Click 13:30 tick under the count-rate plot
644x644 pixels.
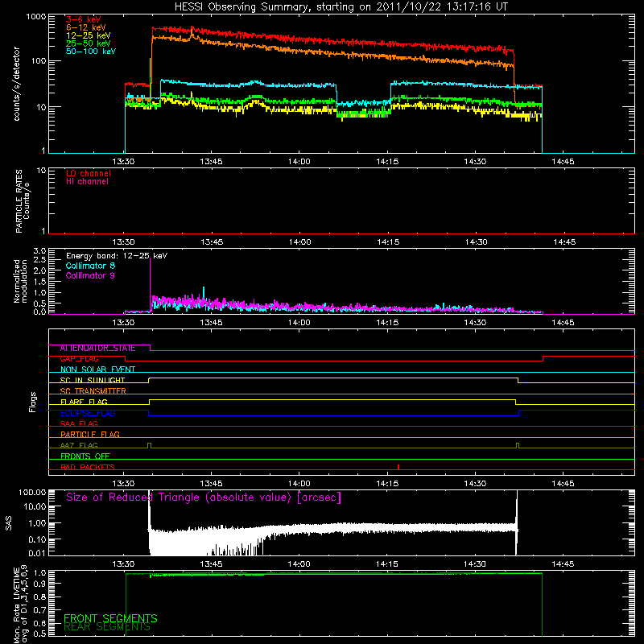tap(123, 162)
